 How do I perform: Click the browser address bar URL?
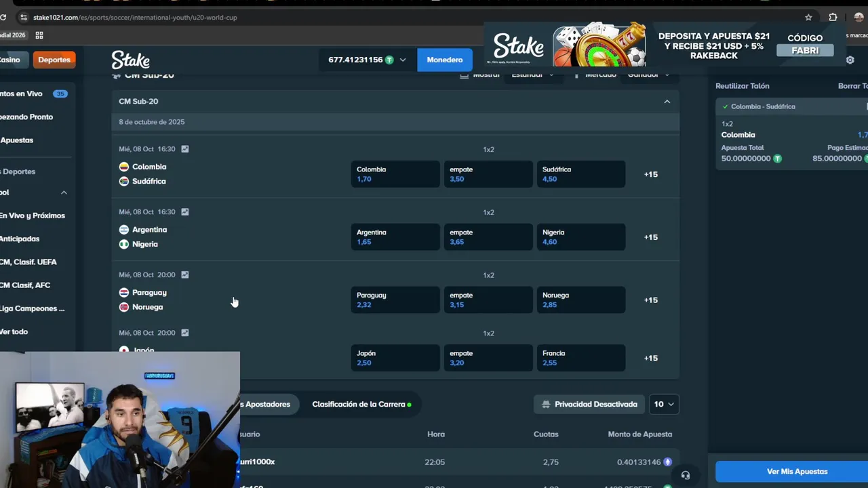(135, 18)
